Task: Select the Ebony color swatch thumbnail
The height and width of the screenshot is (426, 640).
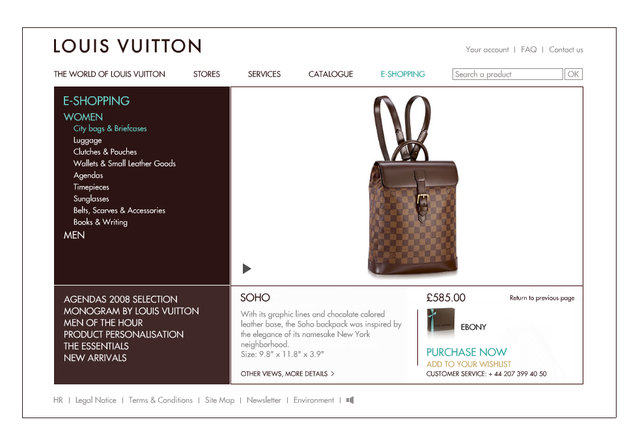Action: tap(440, 321)
